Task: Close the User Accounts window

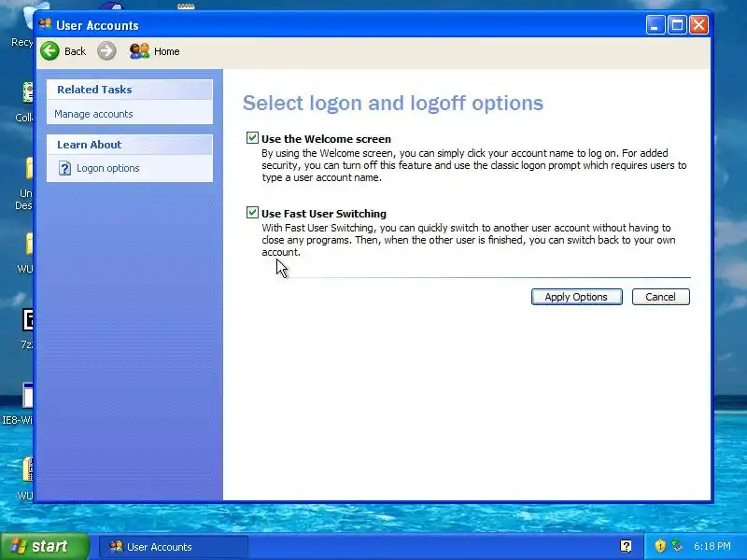Action: [698, 25]
